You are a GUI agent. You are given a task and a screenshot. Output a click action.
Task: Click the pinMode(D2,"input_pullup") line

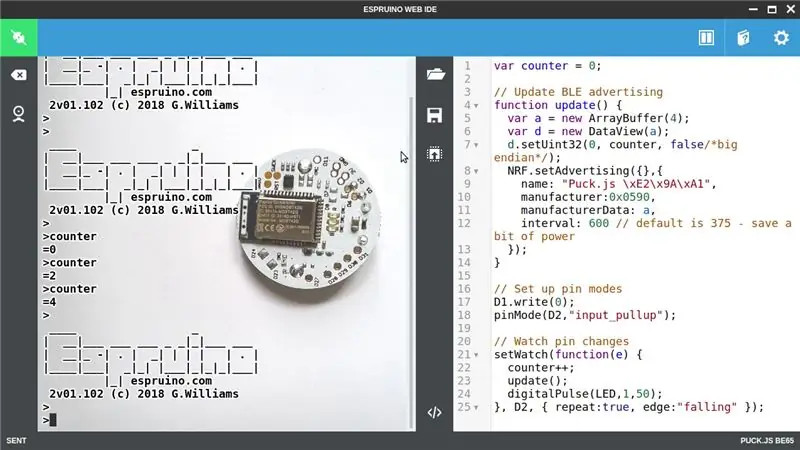point(585,315)
